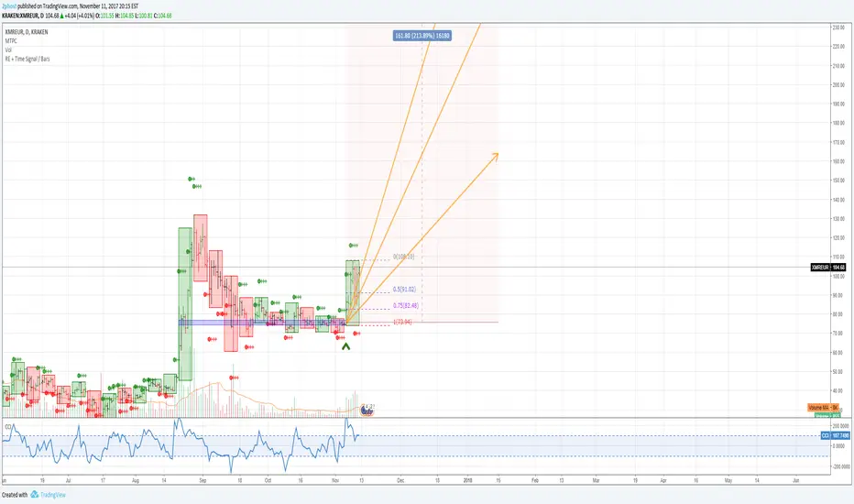
Task: Click the 0.75(82.48) Fibonacci level label
Action: coord(406,306)
